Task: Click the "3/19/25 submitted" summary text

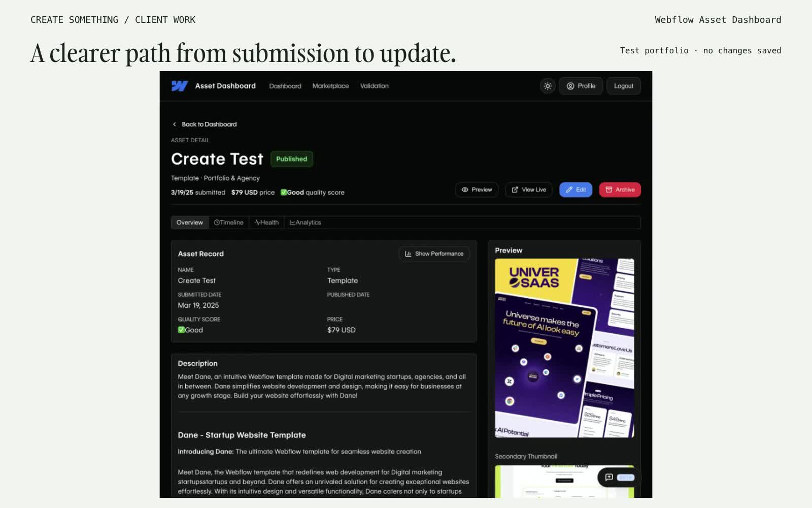Action: [198, 193]
